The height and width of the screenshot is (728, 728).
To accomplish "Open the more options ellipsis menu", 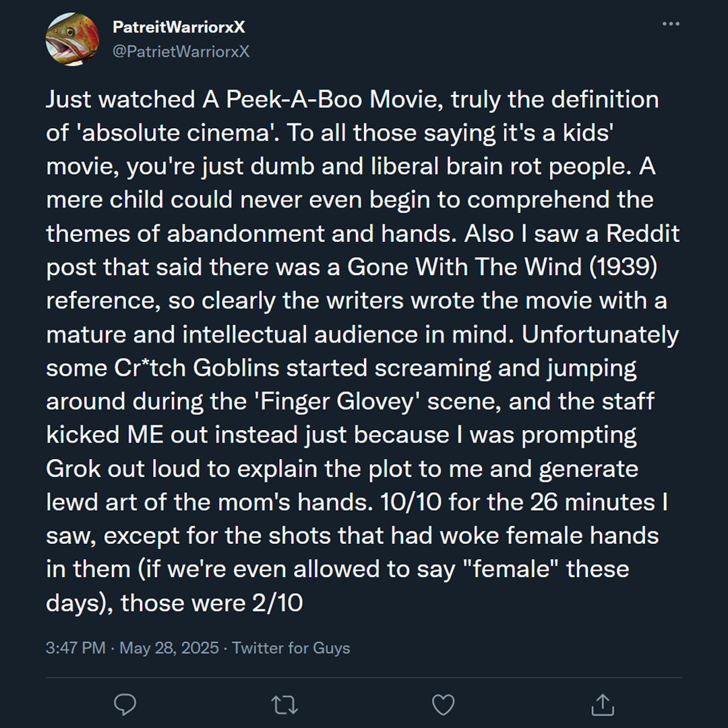I will pyautogui.click(x=671, y=25).
